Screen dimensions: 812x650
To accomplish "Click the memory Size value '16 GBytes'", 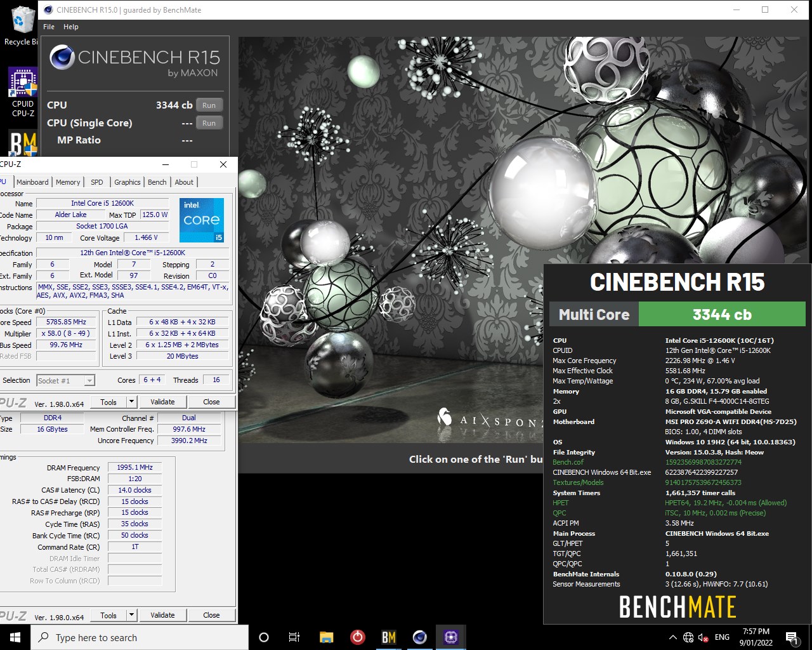I will pyautogui.click(x=53, y=429).
